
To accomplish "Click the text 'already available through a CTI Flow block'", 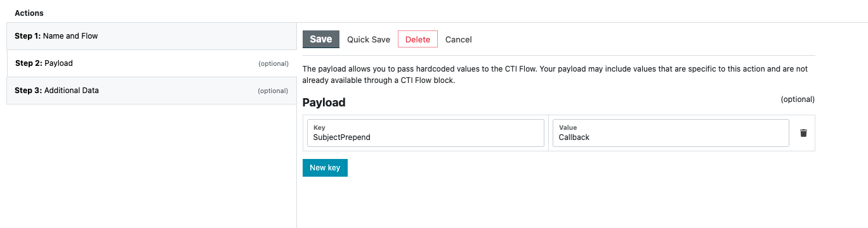I will 379,80.
